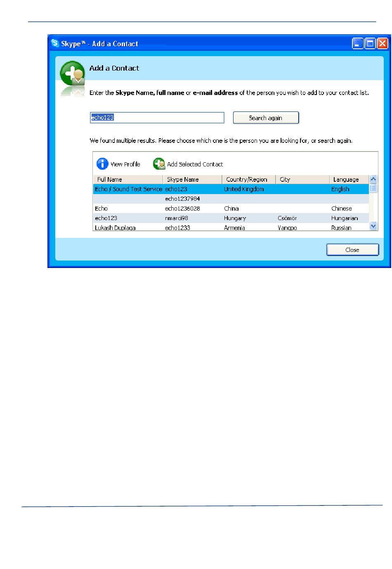Viewport: 392px width, 569px height.
Task: Select Echo / Sound Test Service row
Action: (231, 189)
